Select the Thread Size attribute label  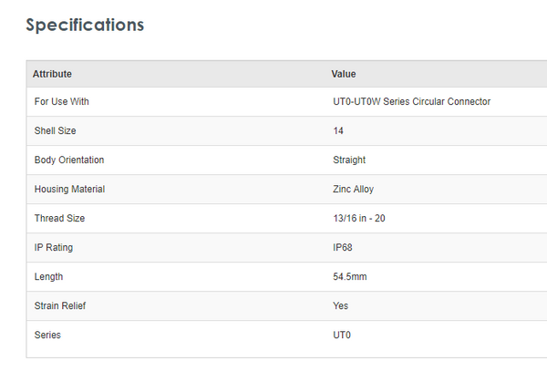point(59,219)
